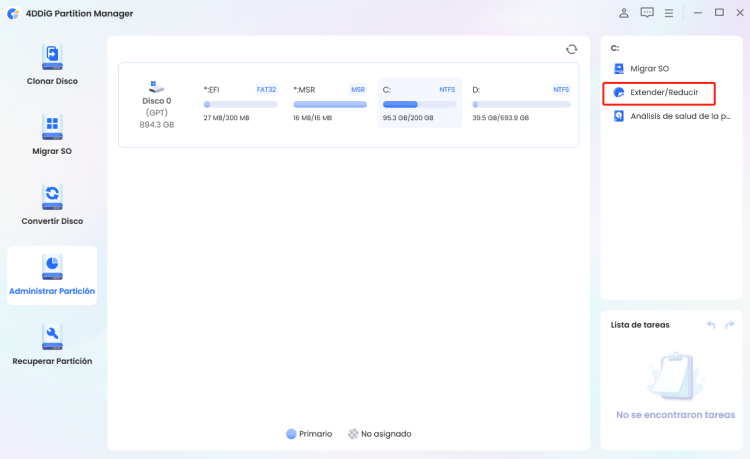Image resolution: width=750 pixels, height=459 pixels.
Task: Click the (GPT) disk type label
Action: (157, 113)
